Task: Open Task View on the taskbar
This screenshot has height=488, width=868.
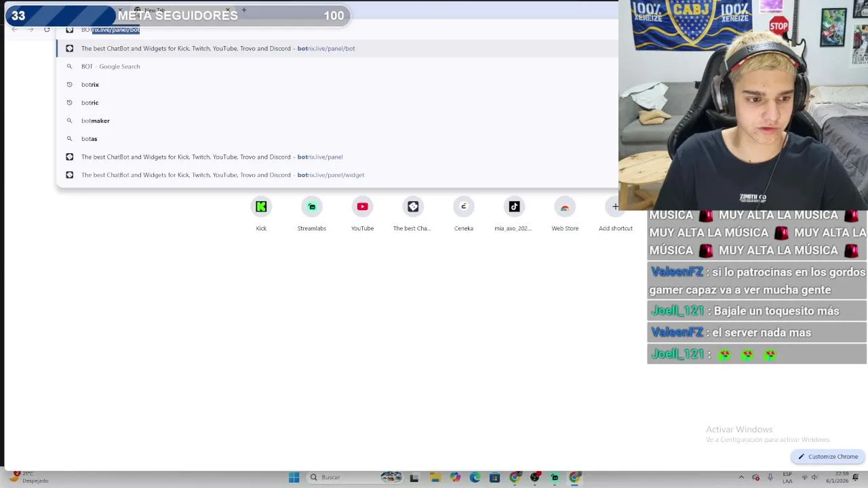Action: (x=414, y=477)
